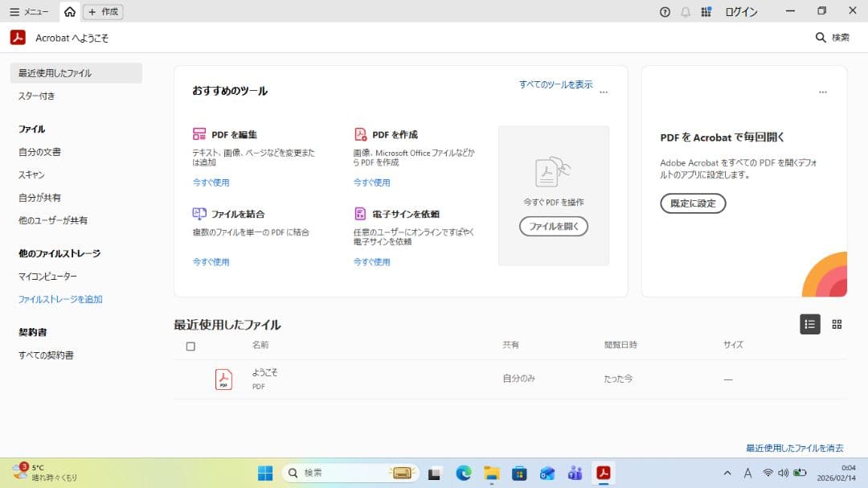Open the ようこそ PDF file entry
This screenshot has width=868, height=488.
264,373
